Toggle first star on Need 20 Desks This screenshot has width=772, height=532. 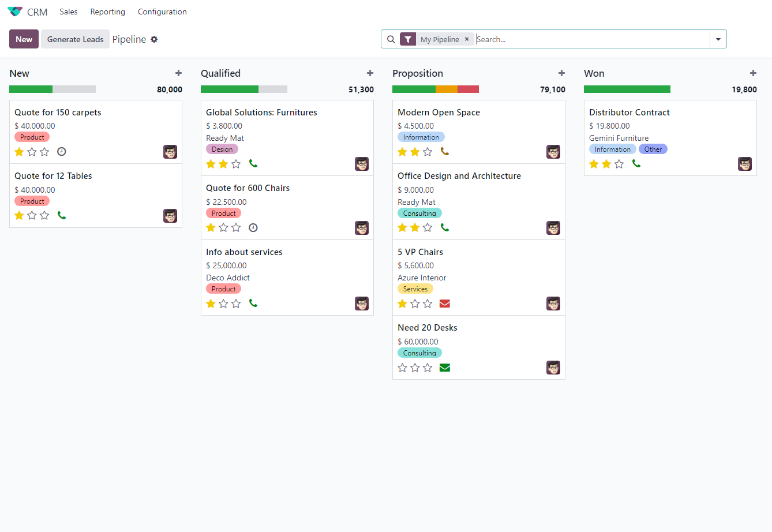click(x=403, y=368)
